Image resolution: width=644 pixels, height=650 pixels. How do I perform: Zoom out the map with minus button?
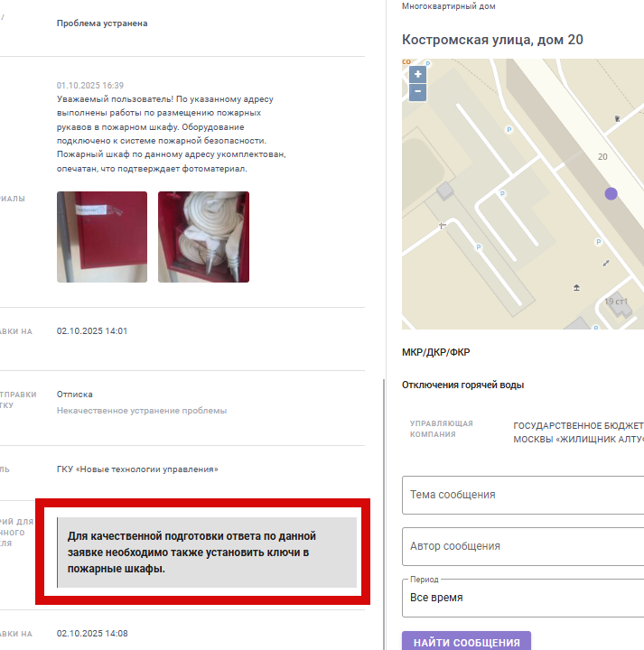(417, 92)
